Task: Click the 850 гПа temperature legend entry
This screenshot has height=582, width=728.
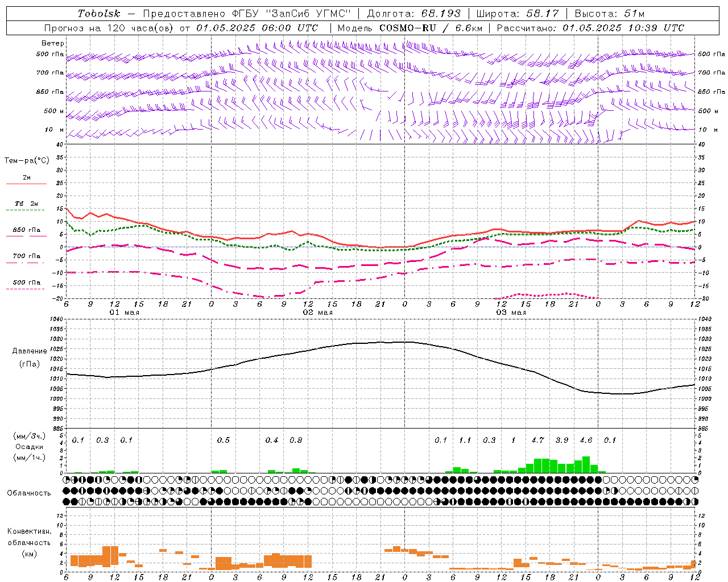Action: tap(27, 230)
